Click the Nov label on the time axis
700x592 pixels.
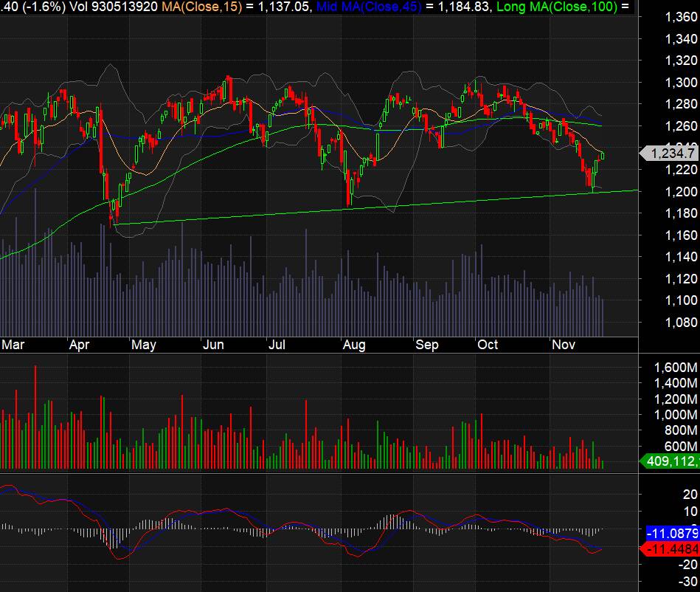[x=564, y=345]
